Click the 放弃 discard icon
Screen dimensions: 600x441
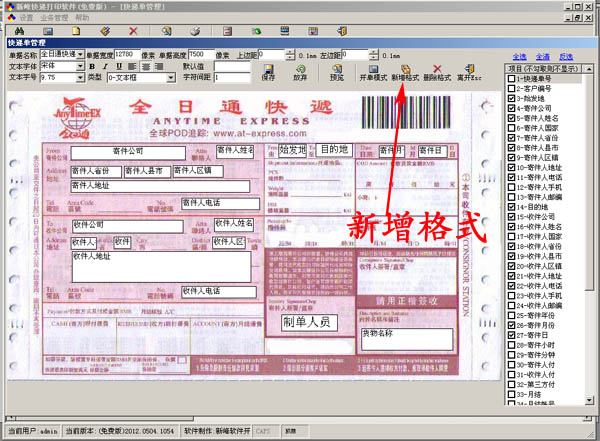300,72
